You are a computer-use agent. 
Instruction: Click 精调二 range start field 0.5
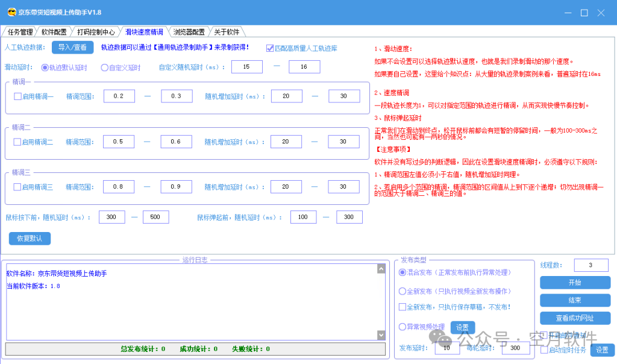click(119, 142)
